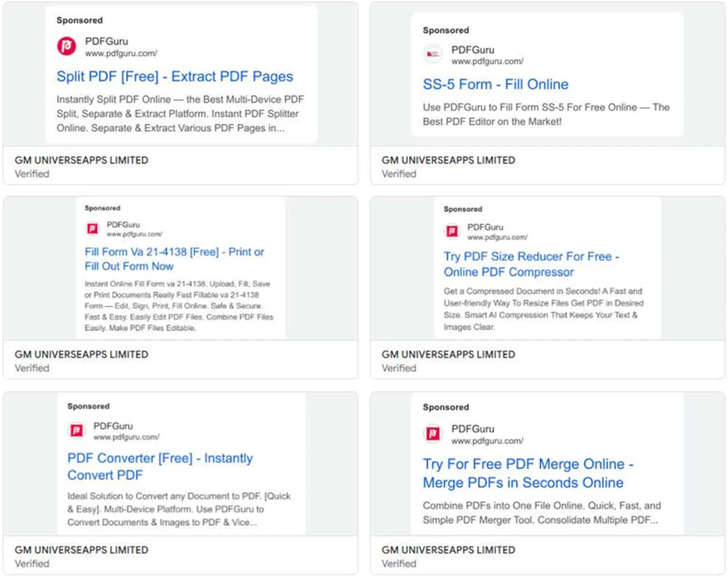Select the PDFGuru name in the Split PDF ad
728x578 pixels.
(x=106, y=41)
